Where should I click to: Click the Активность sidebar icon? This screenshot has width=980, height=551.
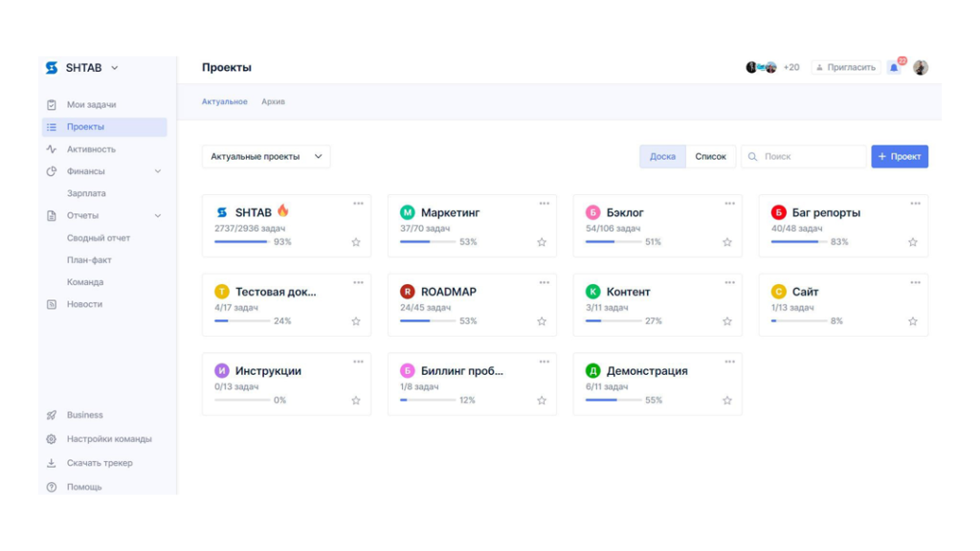52,149
